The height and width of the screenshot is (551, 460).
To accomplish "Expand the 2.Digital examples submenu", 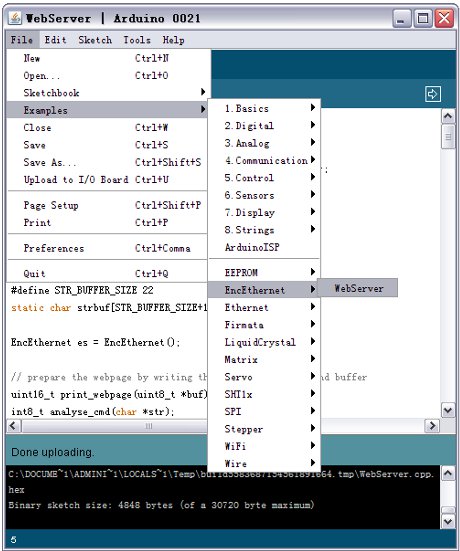I will point(264,125).
